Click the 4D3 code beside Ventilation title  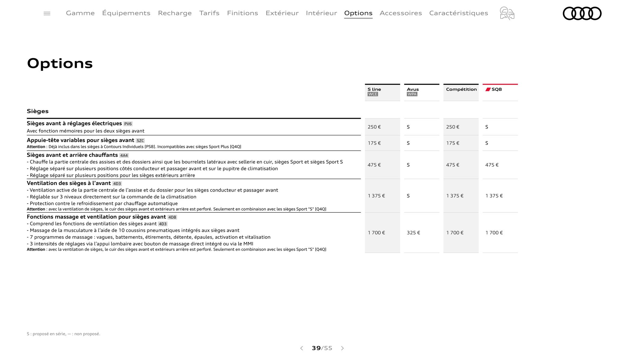pyautogui.click(x=117, y=184)
